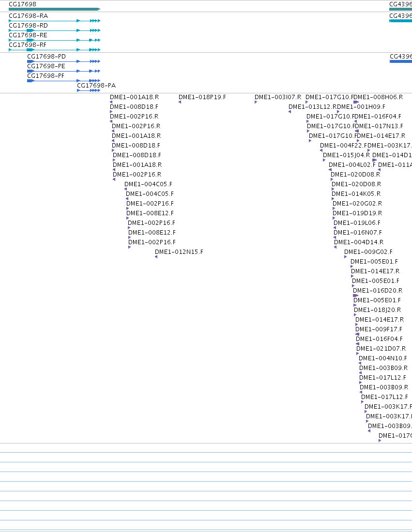412x532 pixels.
Task: Select read DME1-008H06.R
Action: pyautogui.click(x=379, y=97)
